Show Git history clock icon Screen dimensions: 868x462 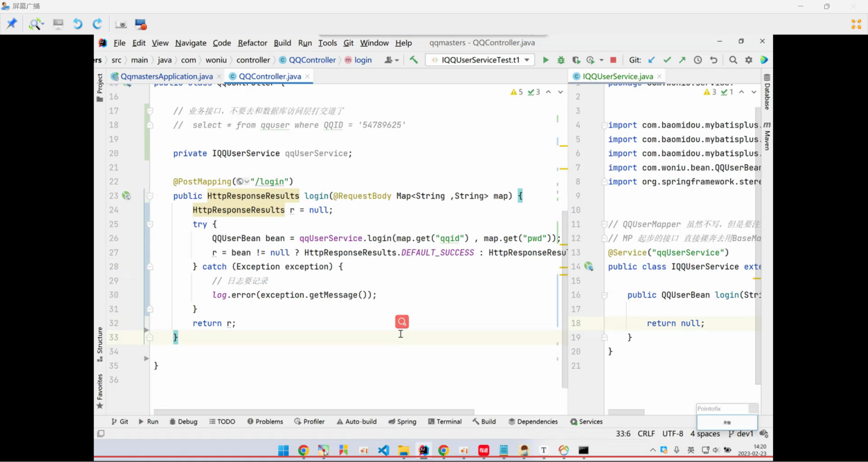[x=698, y=60]
